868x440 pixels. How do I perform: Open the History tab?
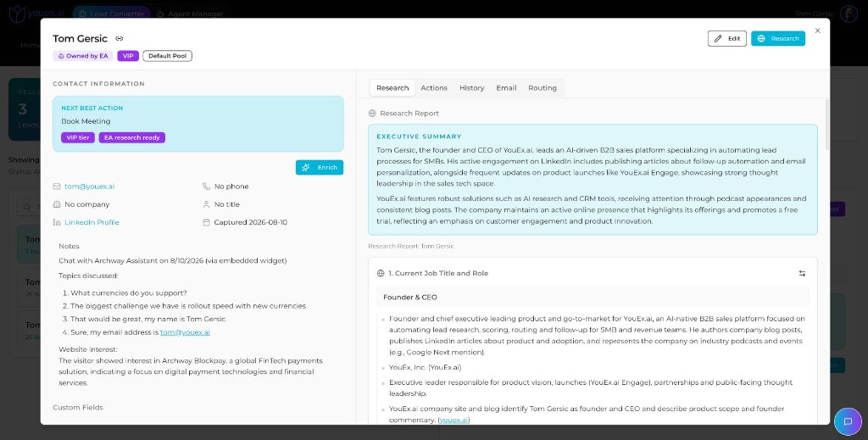[x=471, y=88]
